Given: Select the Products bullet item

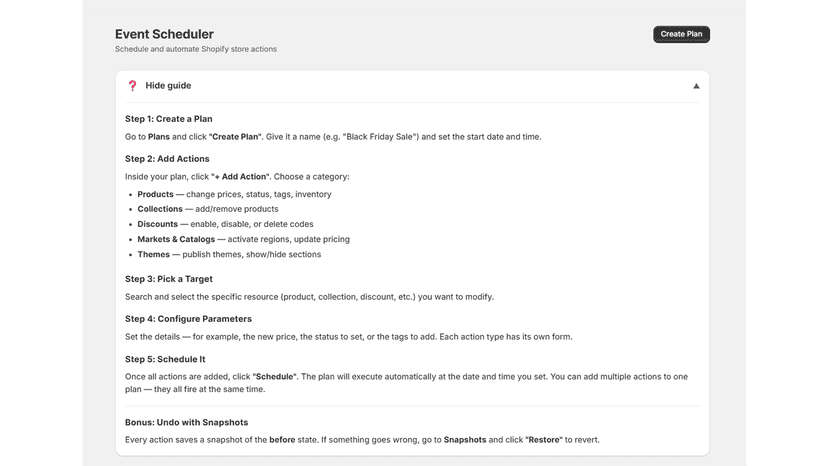Looking at the screenshot, I should tap(234, 194).
